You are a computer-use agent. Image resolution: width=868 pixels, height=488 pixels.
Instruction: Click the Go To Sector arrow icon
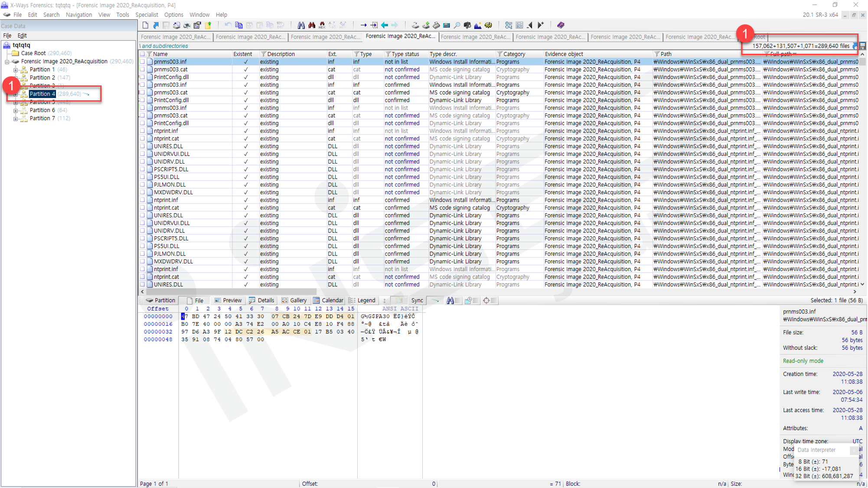(x=374, y=25)
